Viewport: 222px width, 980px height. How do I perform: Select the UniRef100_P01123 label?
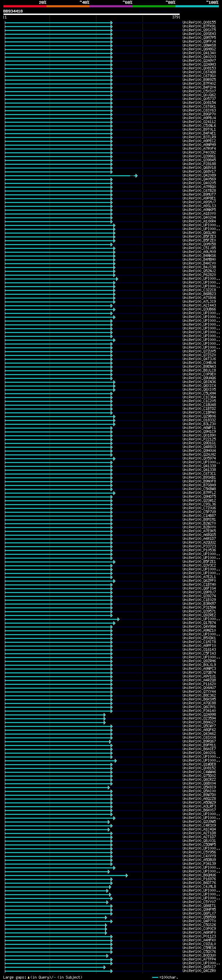click(199, 936)
